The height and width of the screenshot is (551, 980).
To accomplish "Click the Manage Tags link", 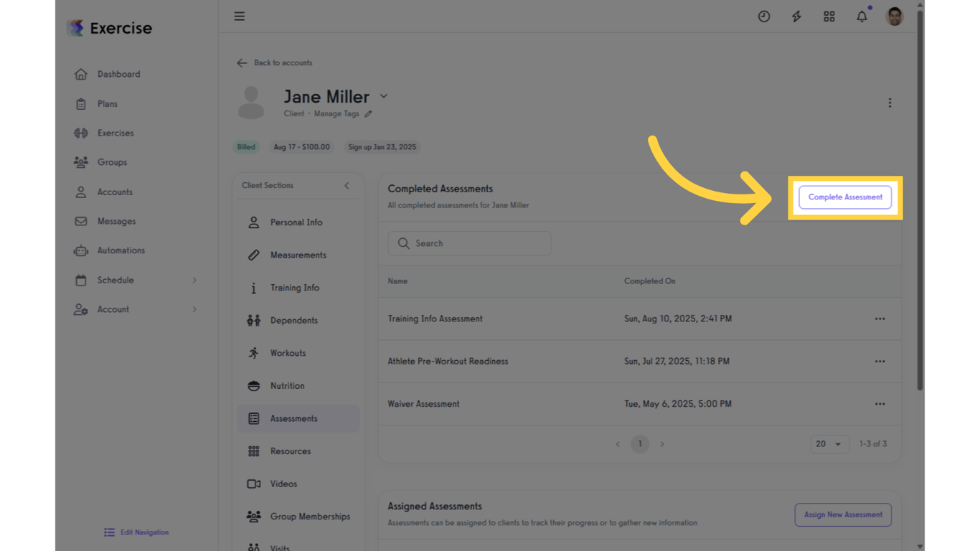I will (x=336, y=114).
